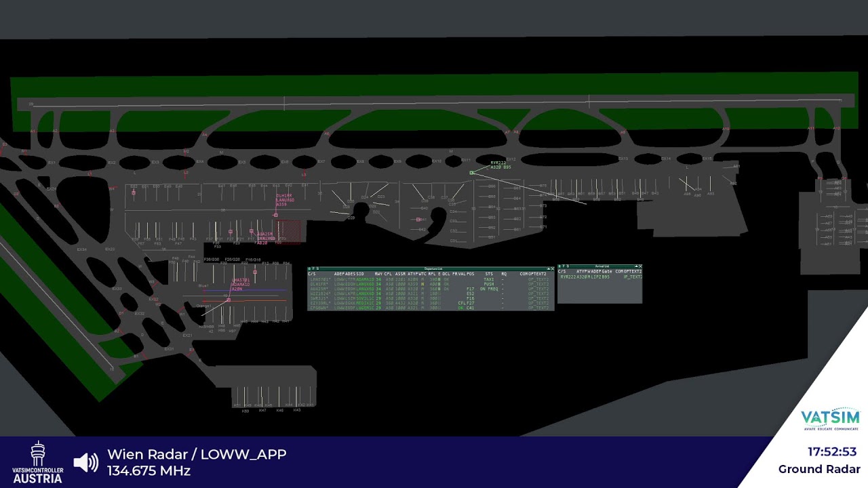Select SWR3JS row in Departure List
The width and height of the screenshot is (868, 488).
pyautogui.click(x=430, y=298)
